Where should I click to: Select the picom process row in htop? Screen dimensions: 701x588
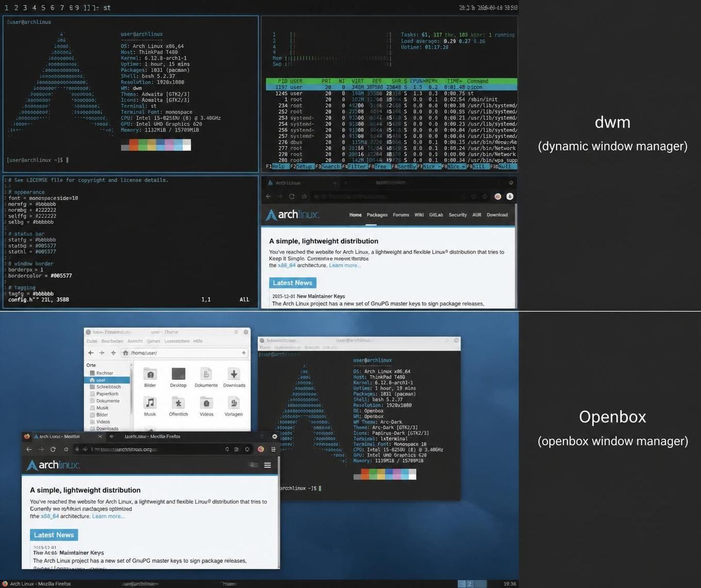tap(391, 88)
